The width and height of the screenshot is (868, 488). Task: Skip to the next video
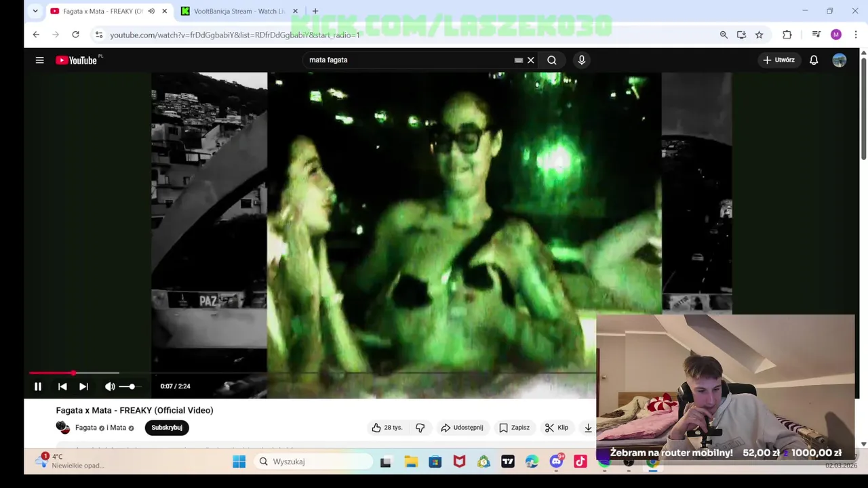[83, 386]
